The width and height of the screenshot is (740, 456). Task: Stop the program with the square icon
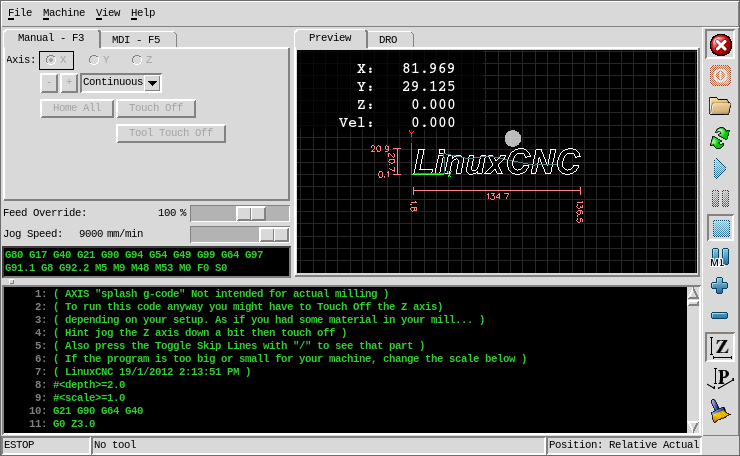click(721, 228)
